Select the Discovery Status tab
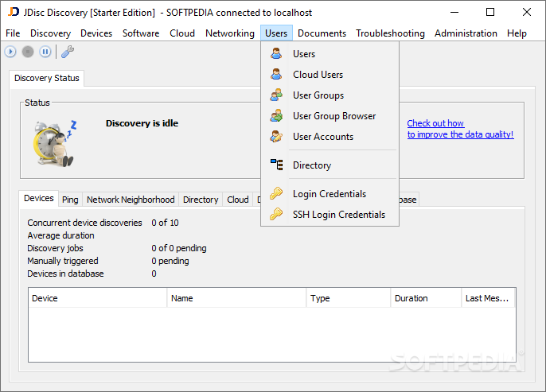Screen dimensions: 546x392 [47, 78]
